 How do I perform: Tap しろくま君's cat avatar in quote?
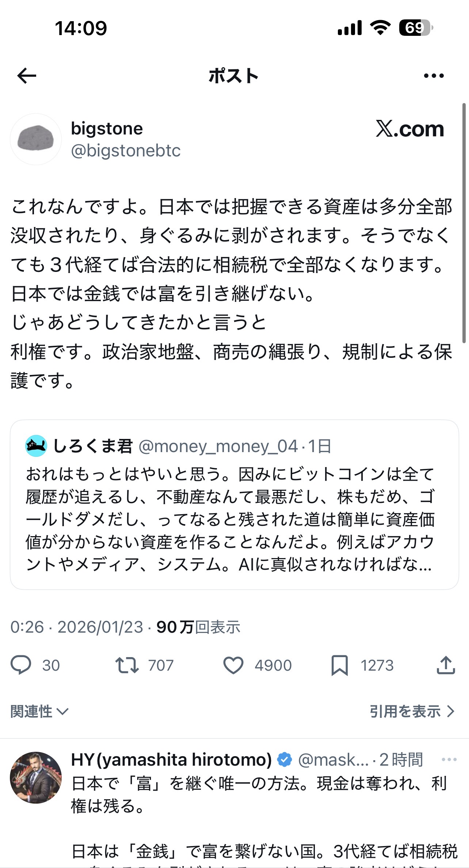pyautogui.click(x=36, y=446)
